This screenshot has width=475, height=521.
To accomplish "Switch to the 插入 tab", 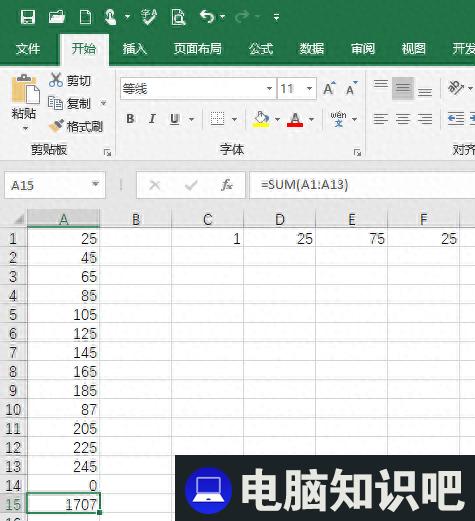I will click(135, 49).
